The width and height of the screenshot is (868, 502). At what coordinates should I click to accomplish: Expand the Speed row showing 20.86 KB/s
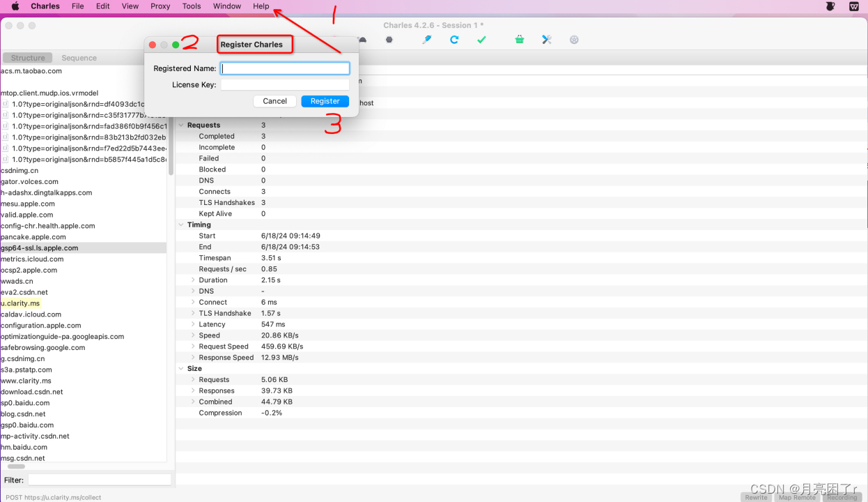(x=193, y=336)
